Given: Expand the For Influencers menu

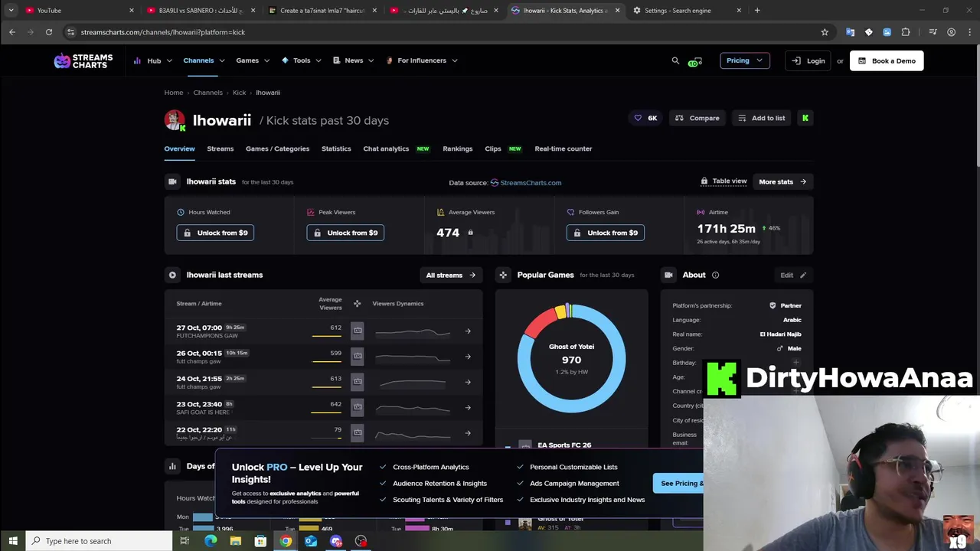Looking at the screenshot, I should coord(422,60).
